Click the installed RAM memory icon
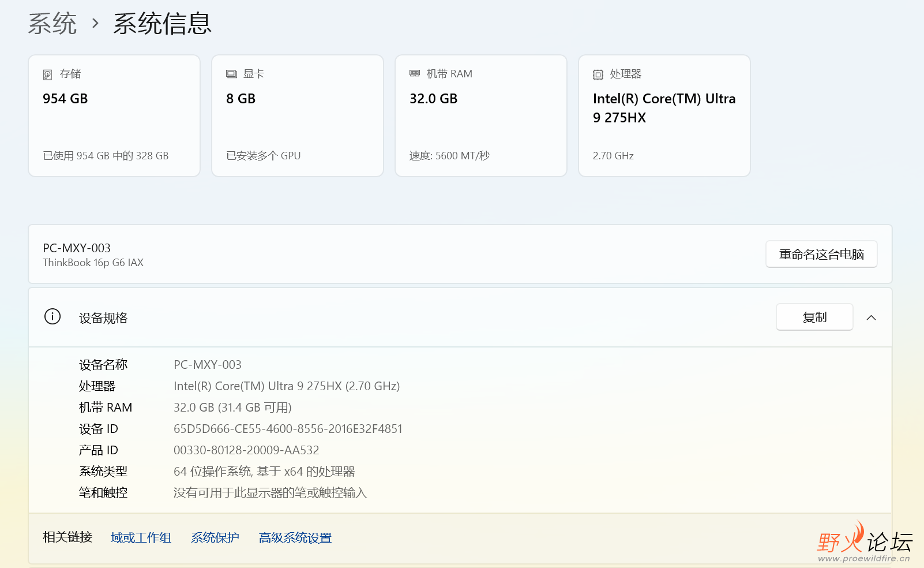The width and height of the screenshot is (924, 568). [x=415, y=73]
